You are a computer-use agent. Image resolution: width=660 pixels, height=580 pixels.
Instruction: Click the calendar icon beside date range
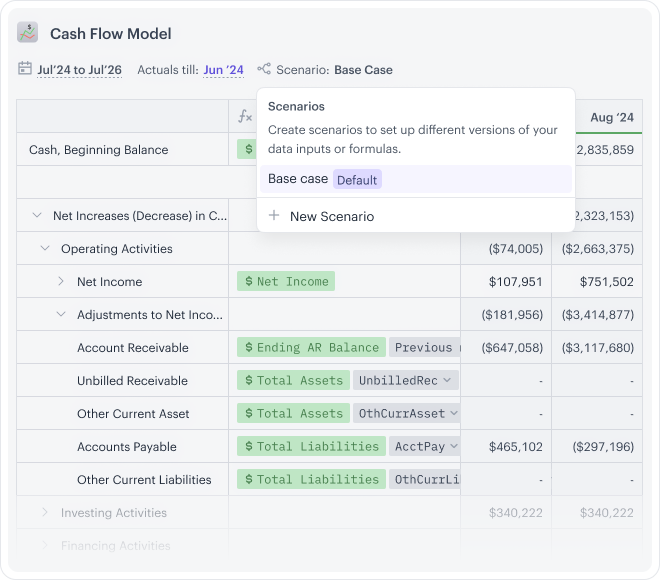click(25, 70)
